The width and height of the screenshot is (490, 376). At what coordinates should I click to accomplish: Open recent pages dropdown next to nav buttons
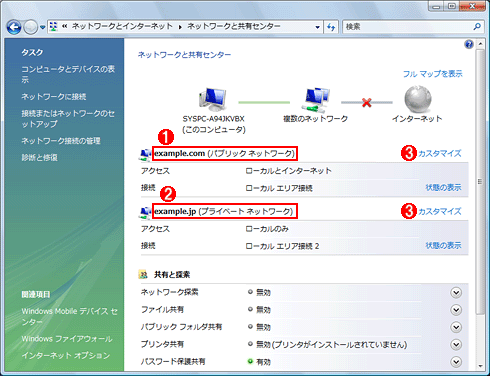click(43, 27)
